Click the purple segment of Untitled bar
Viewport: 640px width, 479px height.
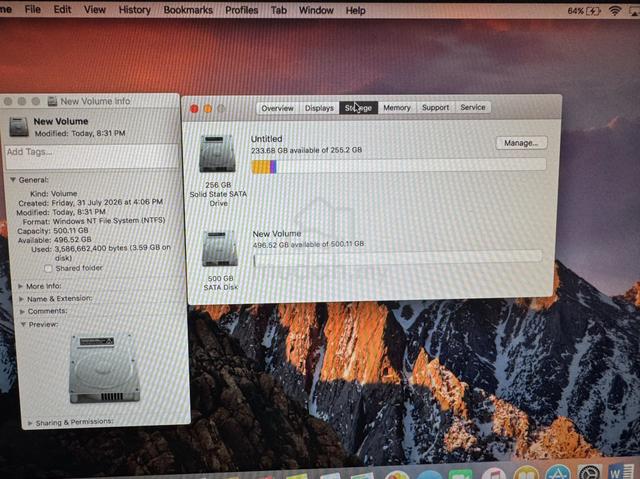[273, 166]
